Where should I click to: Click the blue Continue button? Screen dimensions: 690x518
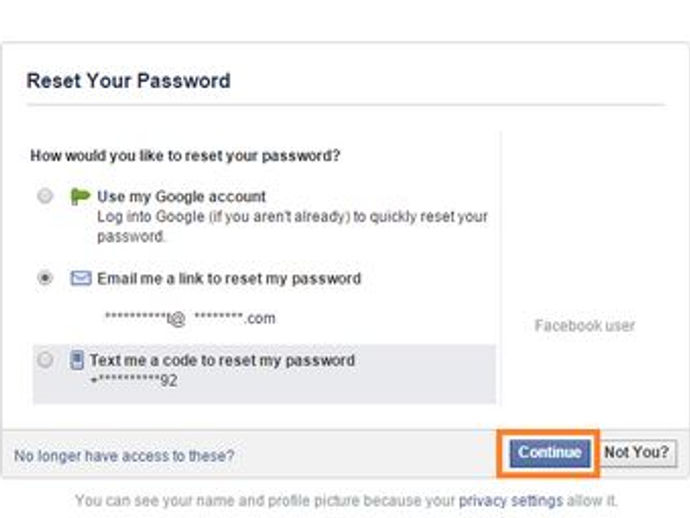550,453
